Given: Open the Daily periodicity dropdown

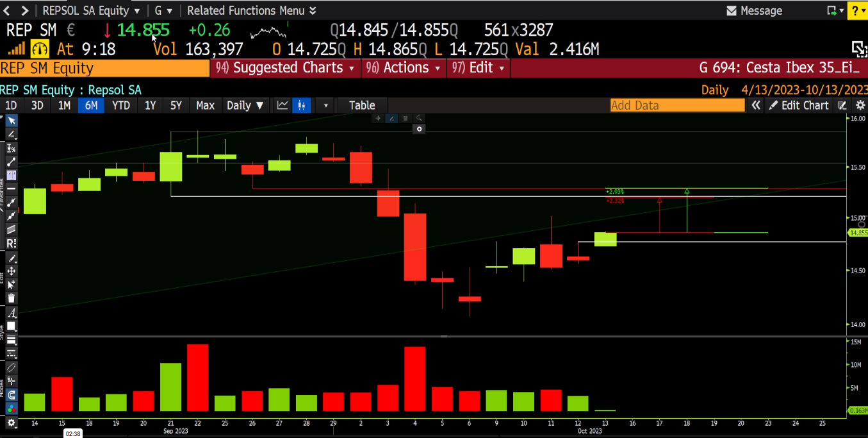Looking at the screenshot, I should tap(245, 105).
